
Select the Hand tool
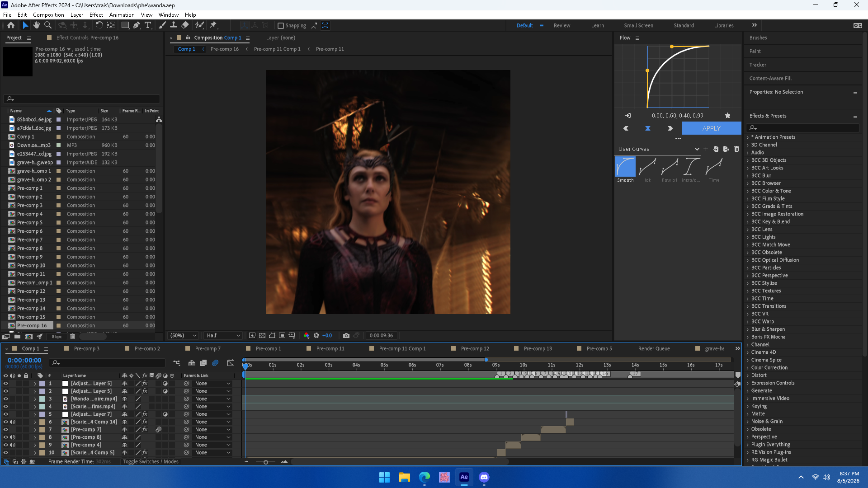tap(37, 25)
